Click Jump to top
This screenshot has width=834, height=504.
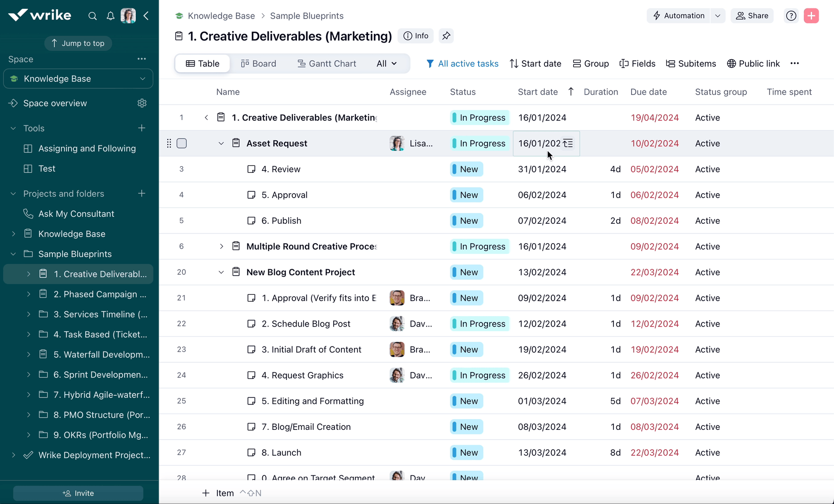(x=78, y=43)
